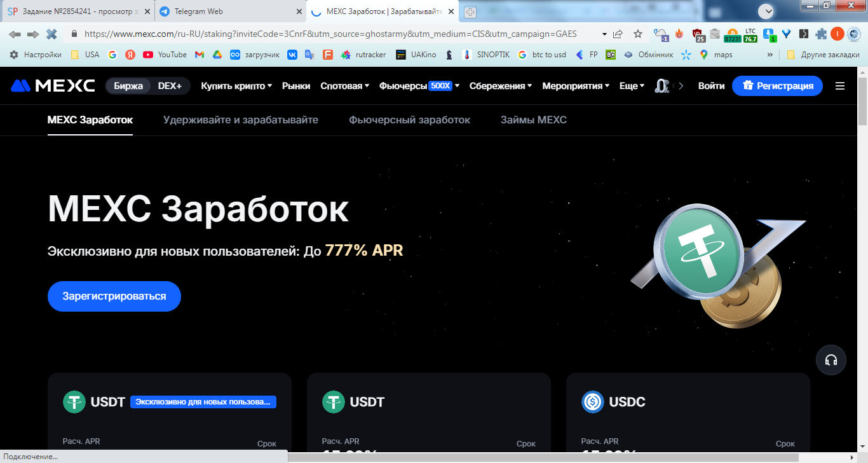Click the right chevron in header banner
This screenshot has width=868, height=463.
pos(681,86)
